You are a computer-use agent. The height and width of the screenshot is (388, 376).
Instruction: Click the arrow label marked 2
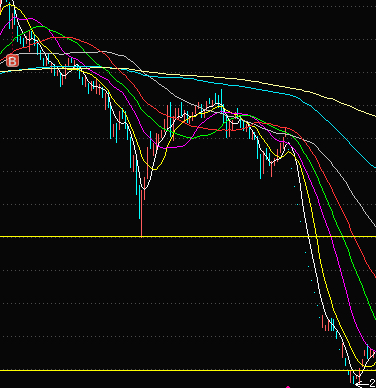pyautogui.click(x=366, y=383)
